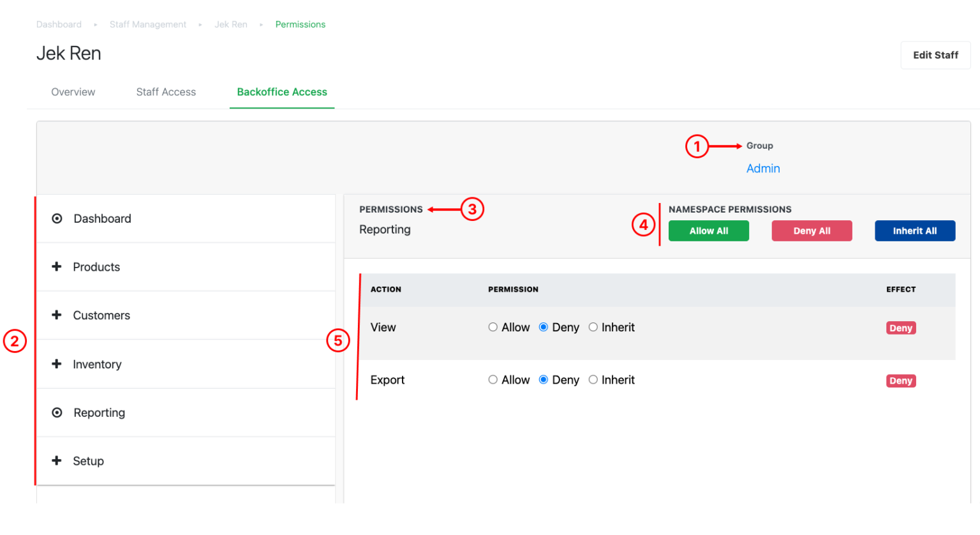Open Dashboard permissions in sidebar
Viewport: 980px width, 535px height.
click(x=186, y=219)
